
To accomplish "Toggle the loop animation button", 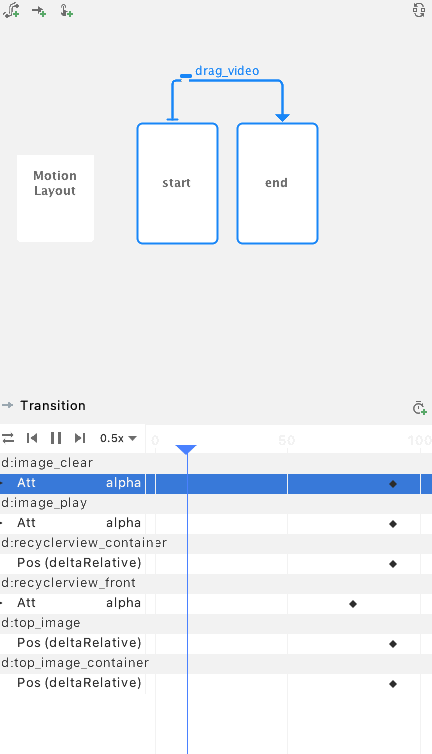I will pos(8,438).
